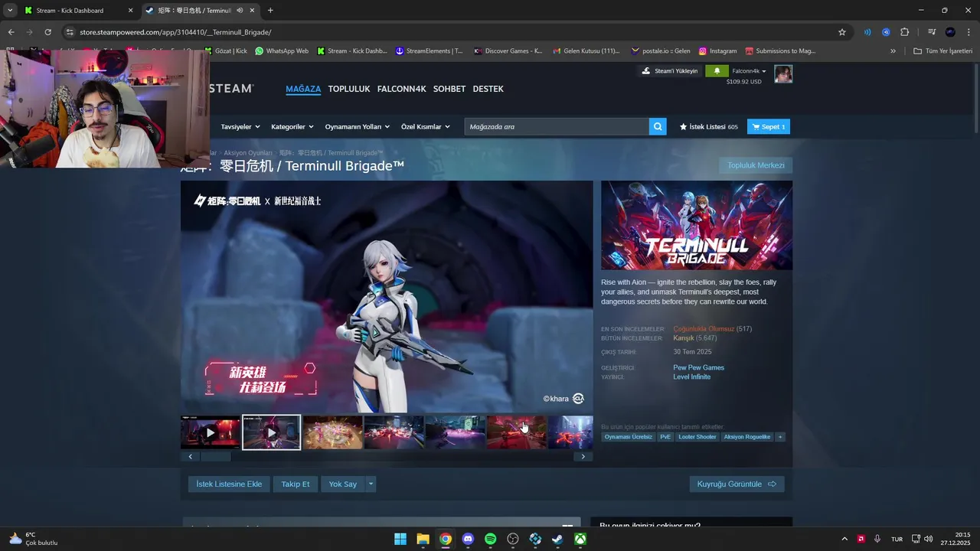980x551 pixels.
Task: Click the browser address bar URL
Action: 175,32
